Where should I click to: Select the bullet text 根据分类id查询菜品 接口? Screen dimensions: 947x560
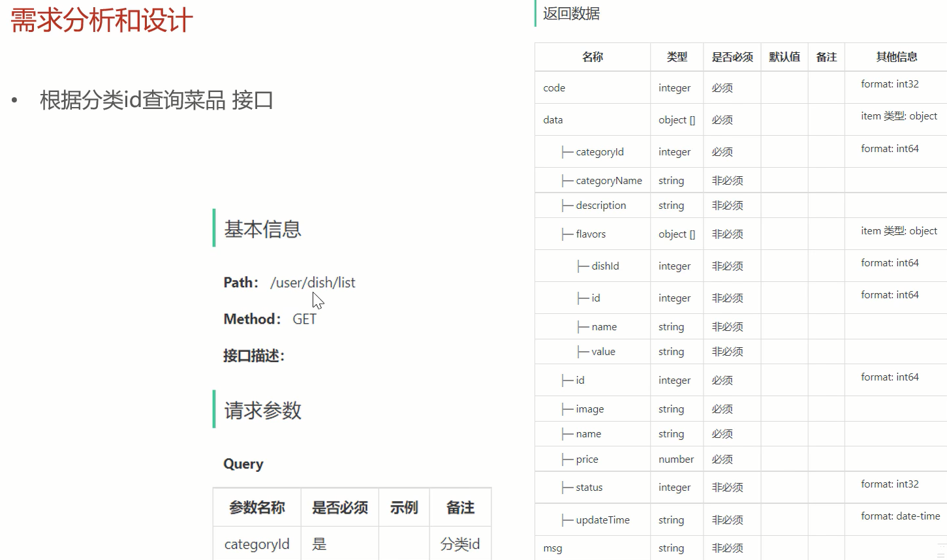click(x=157, y=101)
